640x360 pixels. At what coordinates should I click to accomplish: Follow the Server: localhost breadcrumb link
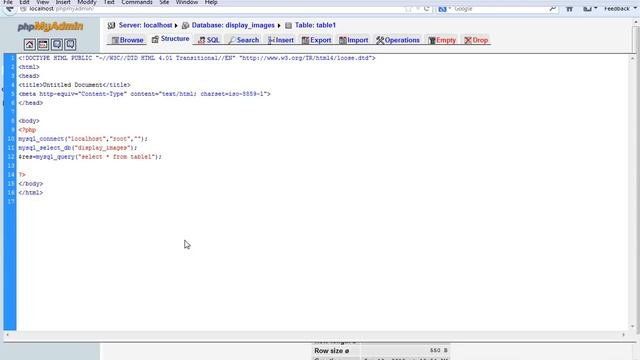(x=145, y=25)
